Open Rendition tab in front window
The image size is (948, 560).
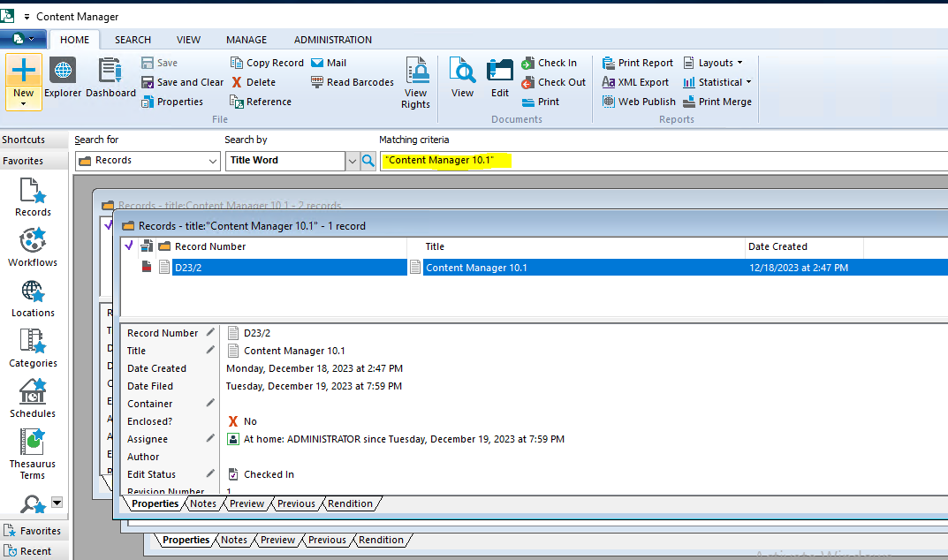(350, 503)
